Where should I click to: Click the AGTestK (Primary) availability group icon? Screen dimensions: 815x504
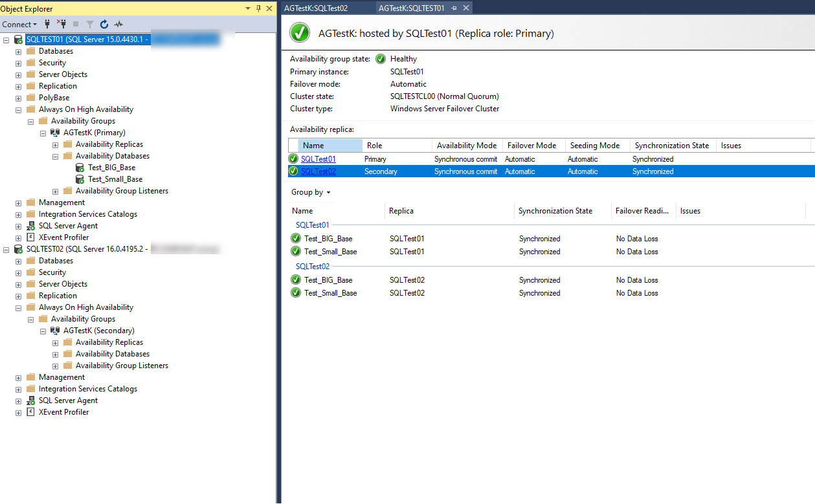point(56,133)
